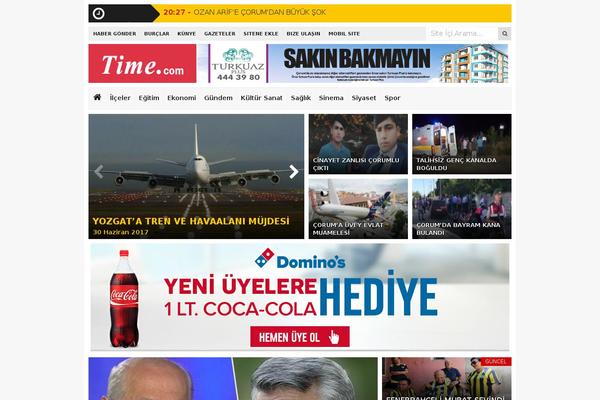The image size is (600, 400).
Task: Open Künye page
Action: coord(186,34)
